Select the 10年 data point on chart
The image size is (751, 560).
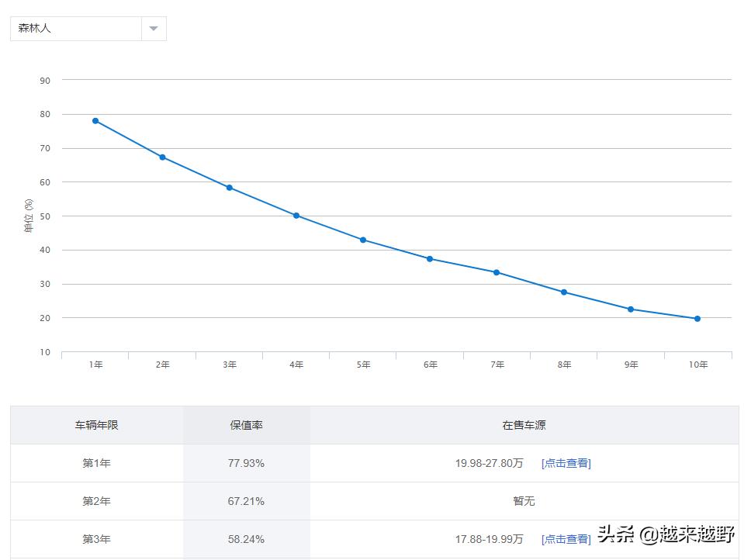pos(697,319)
